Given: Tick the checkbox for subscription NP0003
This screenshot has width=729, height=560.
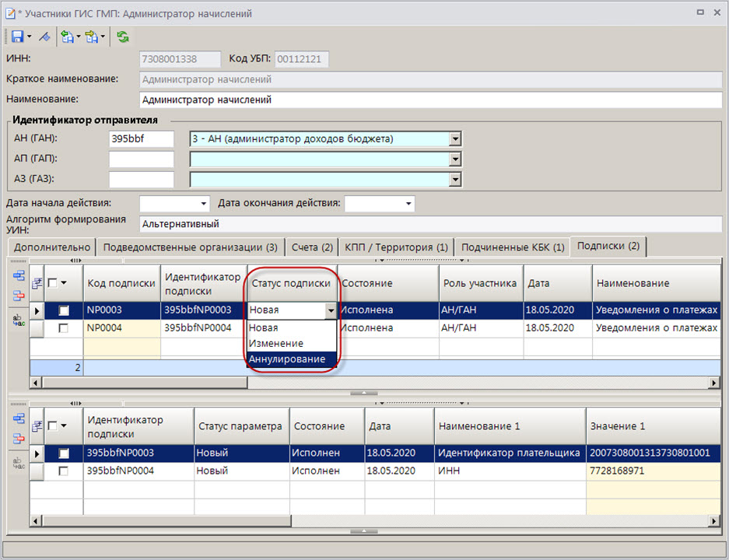Looking at the screenshot, I should [x=64, y=310].
